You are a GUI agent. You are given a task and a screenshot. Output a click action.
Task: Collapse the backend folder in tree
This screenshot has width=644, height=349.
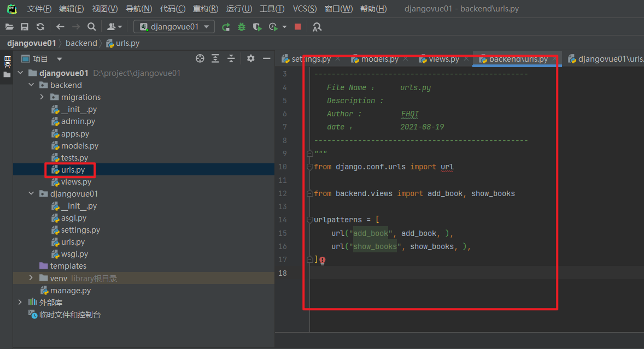[x=31, y=85]
